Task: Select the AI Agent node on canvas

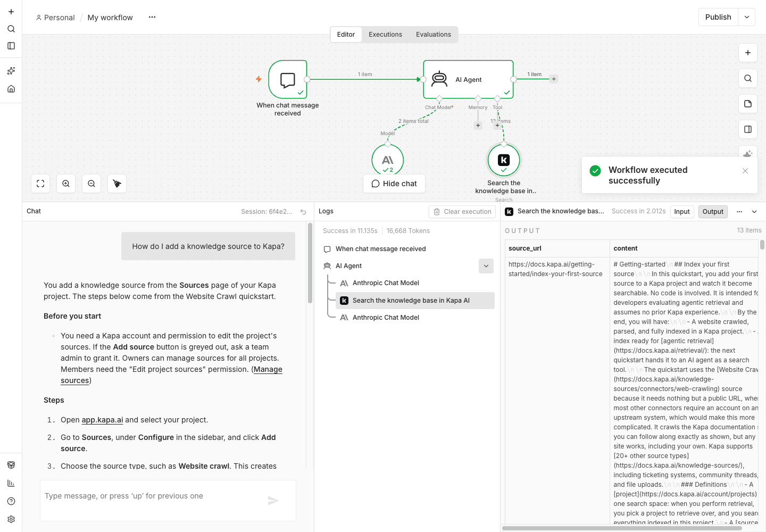Action: click(x=468, y=79)
